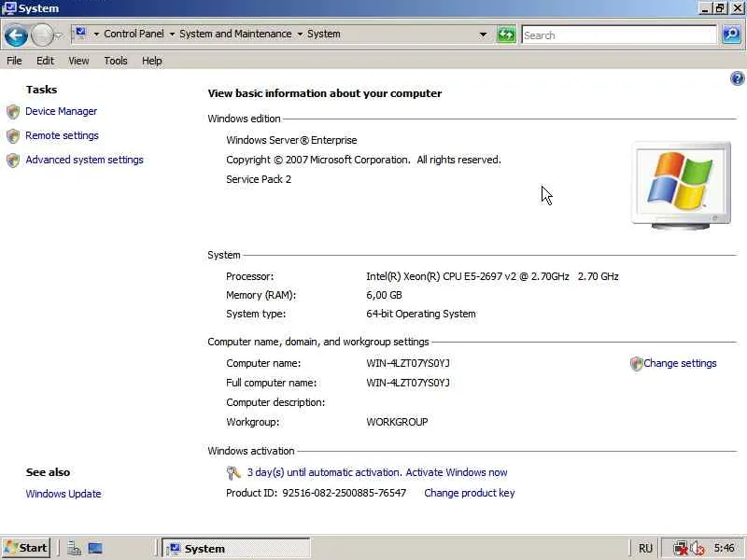The image size is (747, 560).
Task: Click the System breadcrumb
Action: point(323,34)
